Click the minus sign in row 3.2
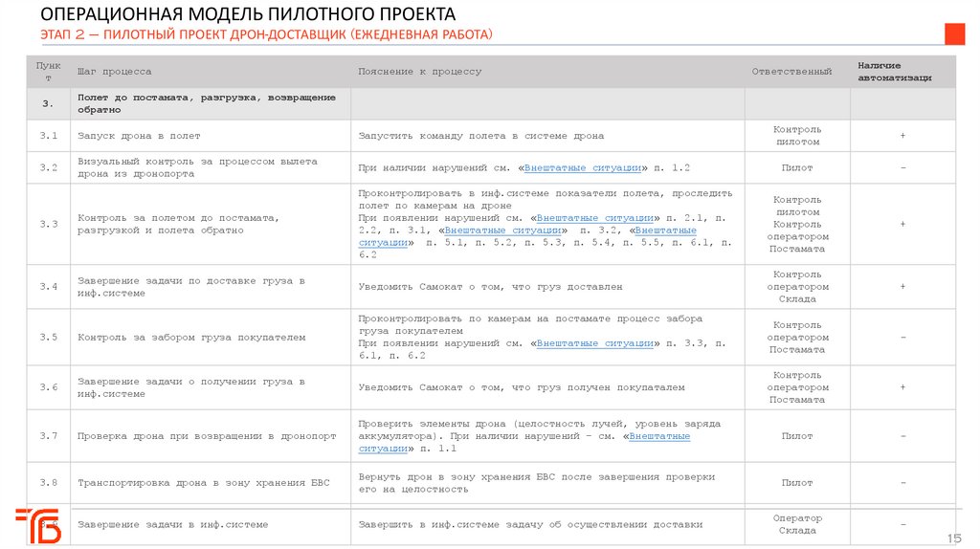980x549 pixels. 902,167
